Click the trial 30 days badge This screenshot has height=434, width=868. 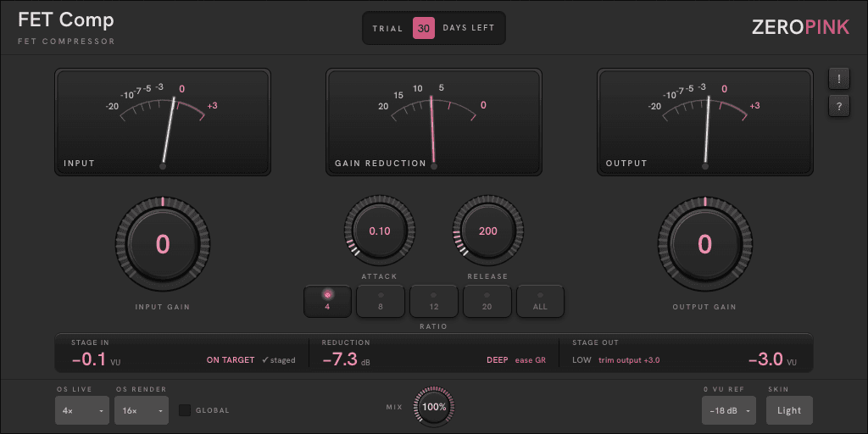pos(424,28)
